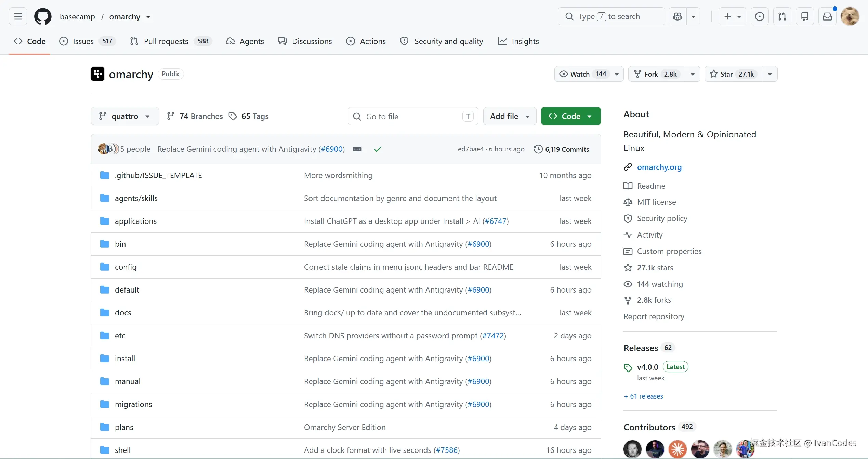The image size is (868, 459).
Task: Open the Security and quality tab
Action: [442, 41]
